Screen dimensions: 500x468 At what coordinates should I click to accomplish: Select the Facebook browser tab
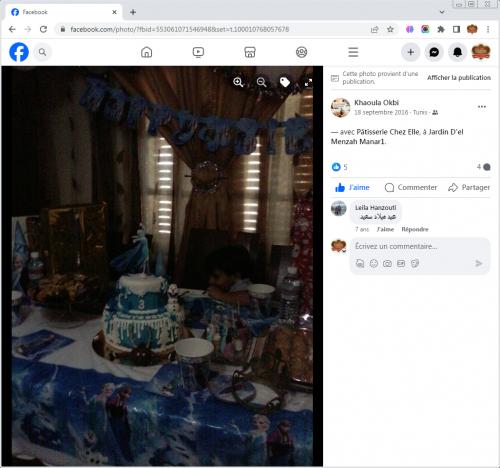click(x=63, y=12)
